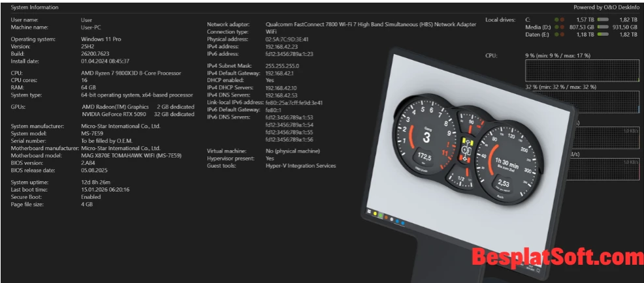Viewport: 644px width, 283px height.
Task: Click the C: drive usage bar
Action: click(603, 20)
